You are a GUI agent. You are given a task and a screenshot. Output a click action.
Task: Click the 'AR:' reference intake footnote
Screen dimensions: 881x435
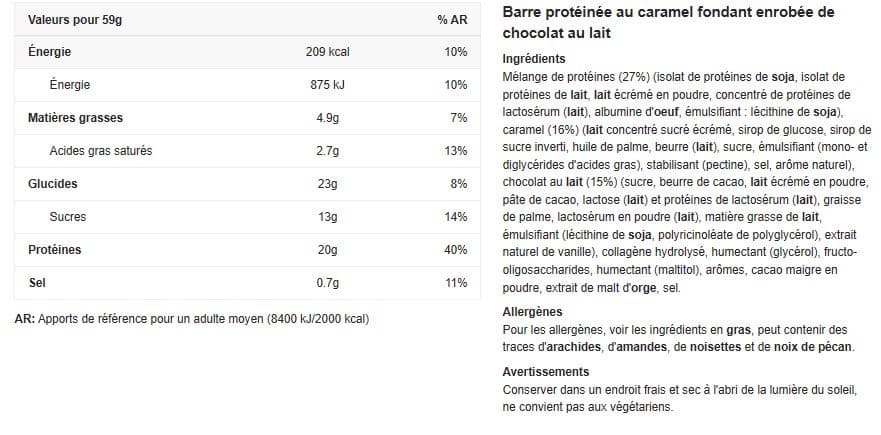point(192,319)
